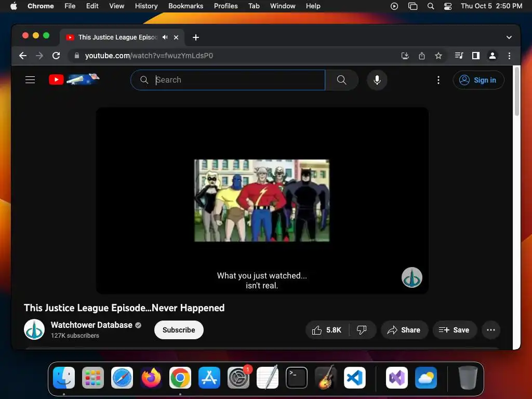
Task: Go back in Chrome
Action: click(x=23, y=56)
